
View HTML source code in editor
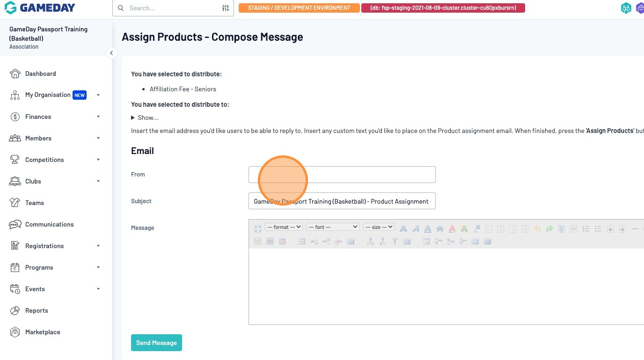pos(574,229)
